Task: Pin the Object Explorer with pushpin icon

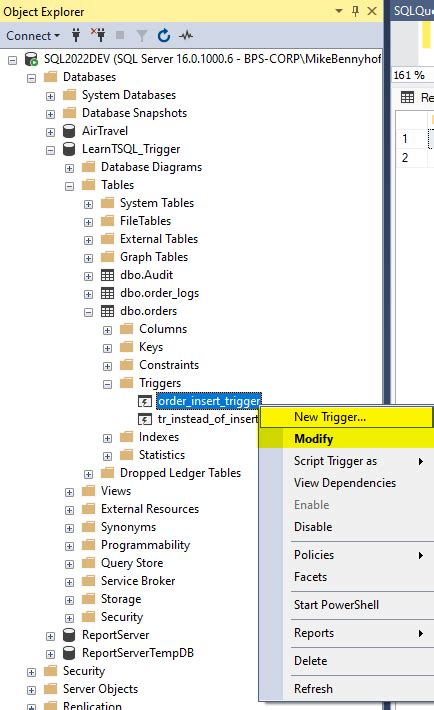Action: click(356, 11)
